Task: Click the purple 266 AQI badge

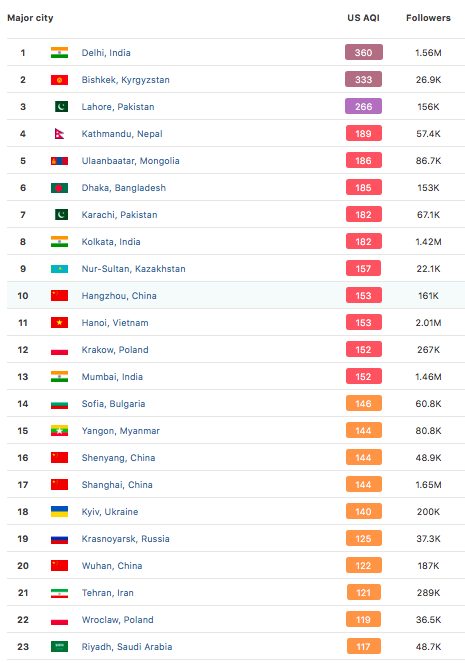Action: (x=364, y=107)
